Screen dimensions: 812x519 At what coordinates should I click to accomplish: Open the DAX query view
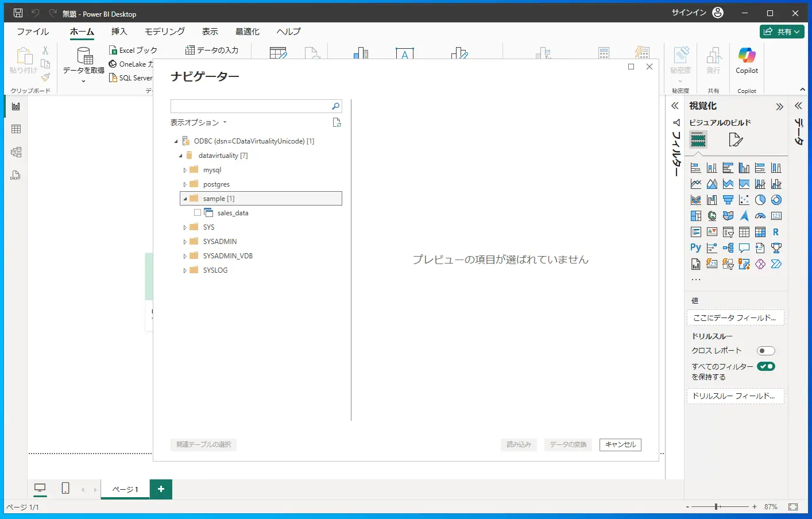point(16,175)
